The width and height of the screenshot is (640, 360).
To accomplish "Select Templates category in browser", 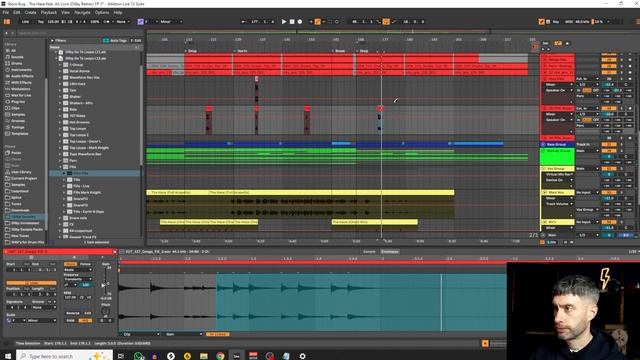I will tap(20, 133).
